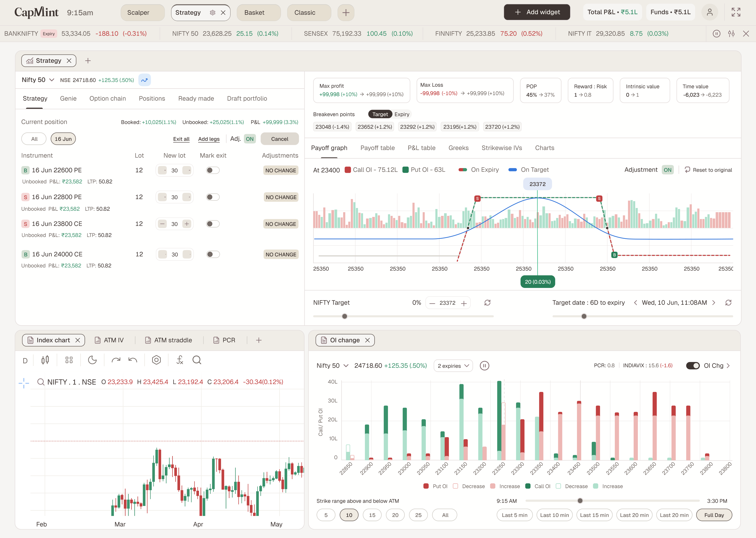Increase the NIFTY Target value
Screen dimensions: 756x538
point(464,303)
